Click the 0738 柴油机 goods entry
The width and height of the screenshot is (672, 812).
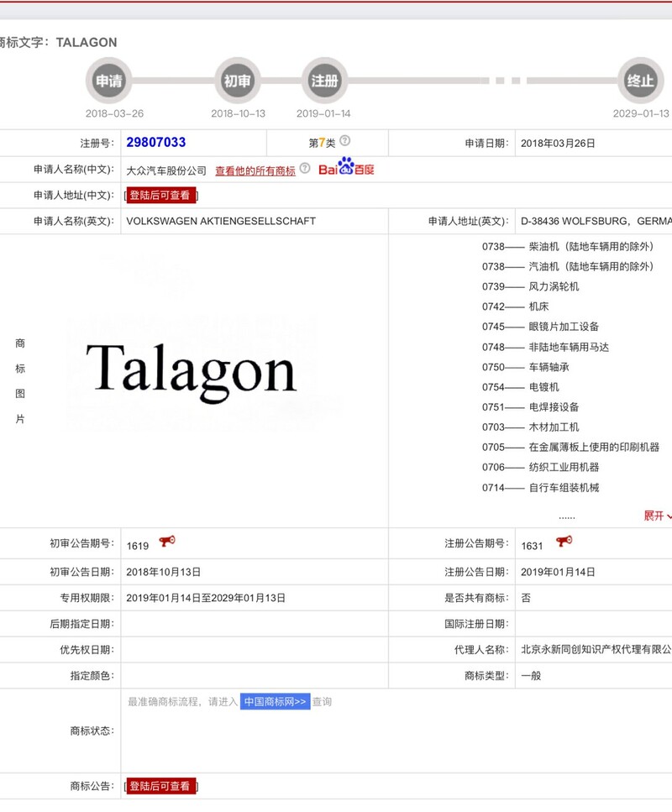[568, 247]
